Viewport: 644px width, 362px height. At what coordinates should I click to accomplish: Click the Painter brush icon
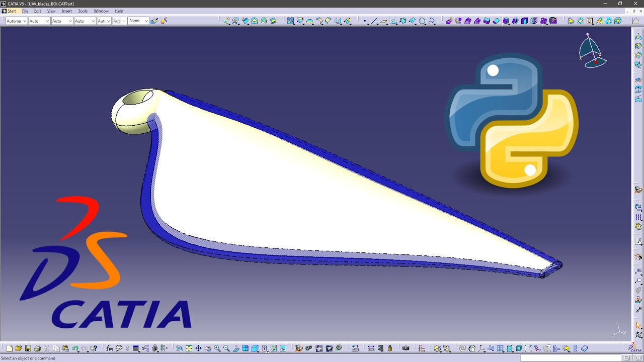tap(154, 21)
